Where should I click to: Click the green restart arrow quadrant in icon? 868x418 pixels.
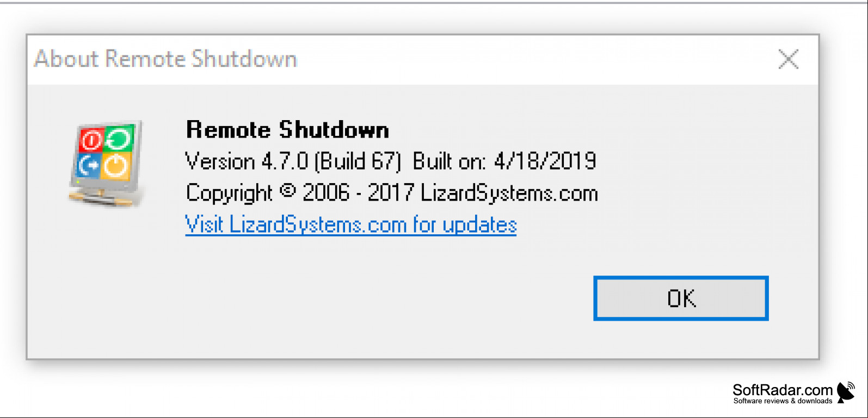click(x=118, y=139)
